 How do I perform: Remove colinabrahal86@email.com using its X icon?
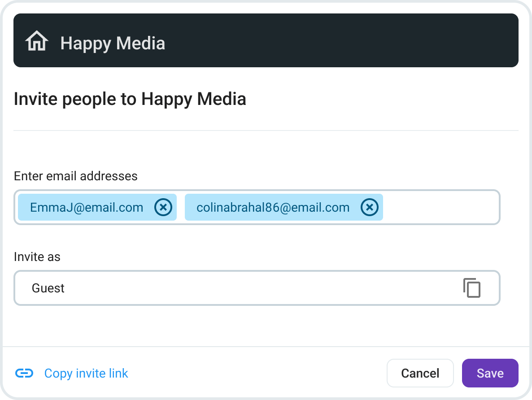point(370,207)
